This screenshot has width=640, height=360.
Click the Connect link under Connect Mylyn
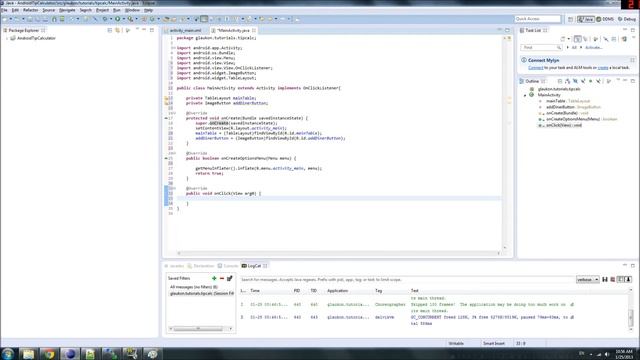pos(536,68)
